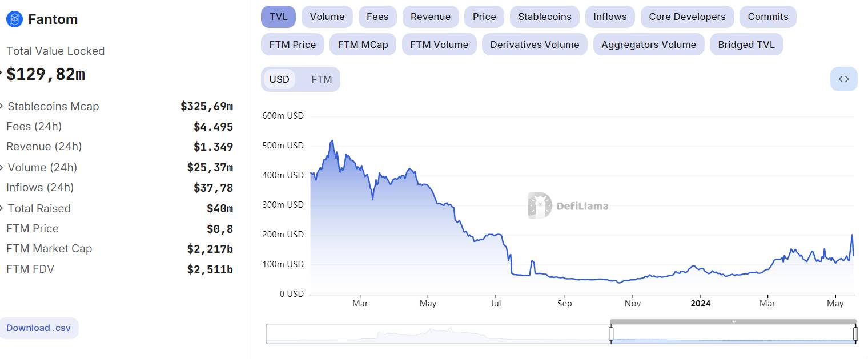Toggle the Bridged TVL metric
Viewport: 868px width, 359px height.
coord(746,45)
